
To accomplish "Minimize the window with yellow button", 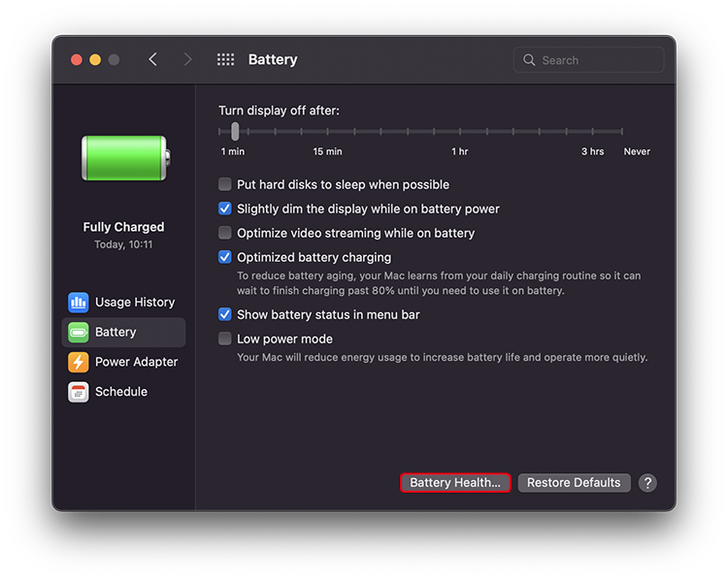I will point(95,60).
